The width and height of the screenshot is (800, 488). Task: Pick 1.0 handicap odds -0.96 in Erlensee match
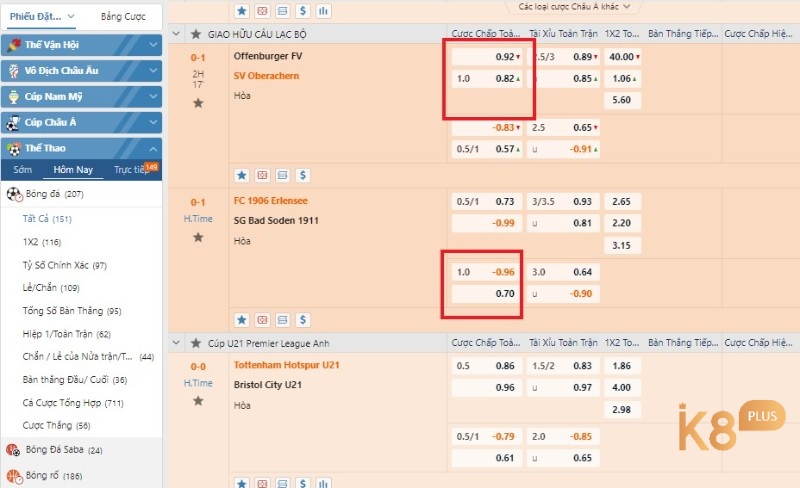tap(487, 272)
